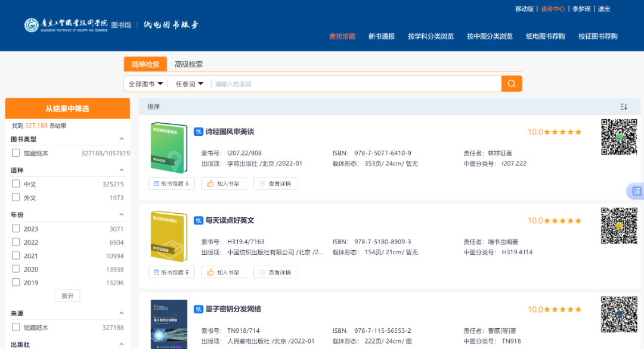Click the orange search magnifier button
The image size is (644, 349).
pyautogui.click(x=512, y=83)
